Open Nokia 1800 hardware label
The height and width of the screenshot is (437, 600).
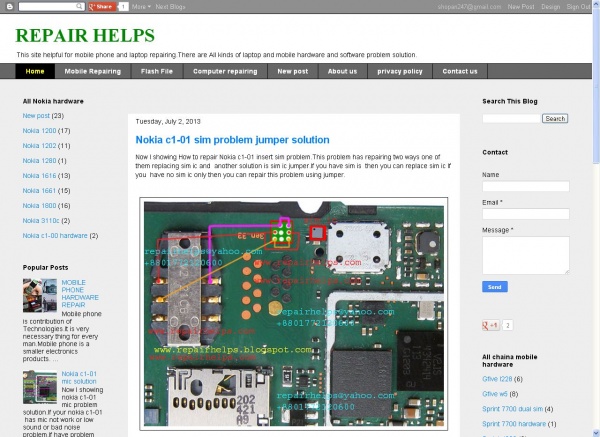click(x=39, y=205)
